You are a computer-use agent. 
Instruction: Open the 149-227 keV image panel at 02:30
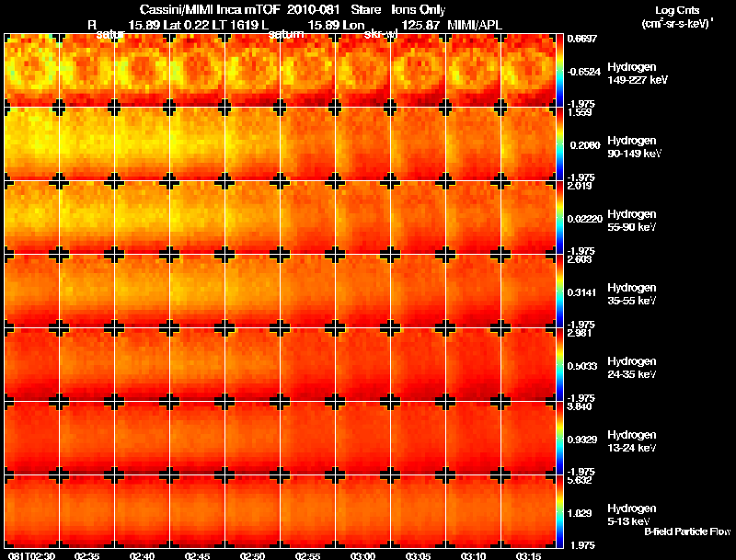pos(32,71)
